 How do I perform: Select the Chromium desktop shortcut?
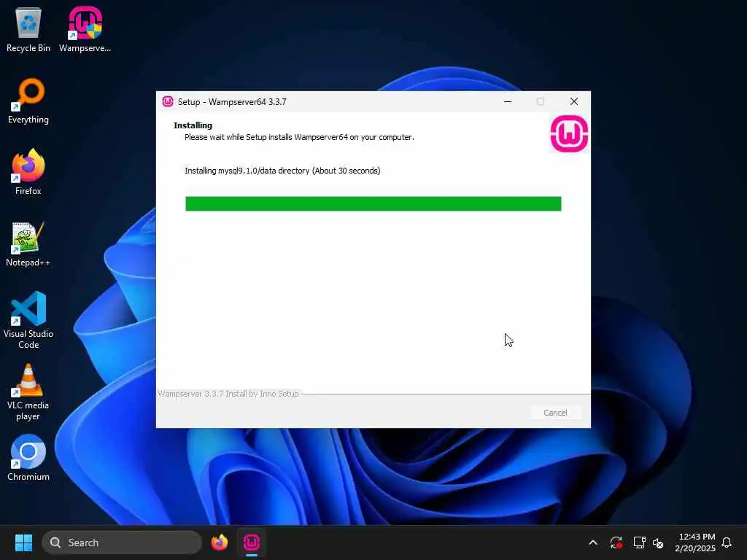pyautogui.click(x=28, y=458)
